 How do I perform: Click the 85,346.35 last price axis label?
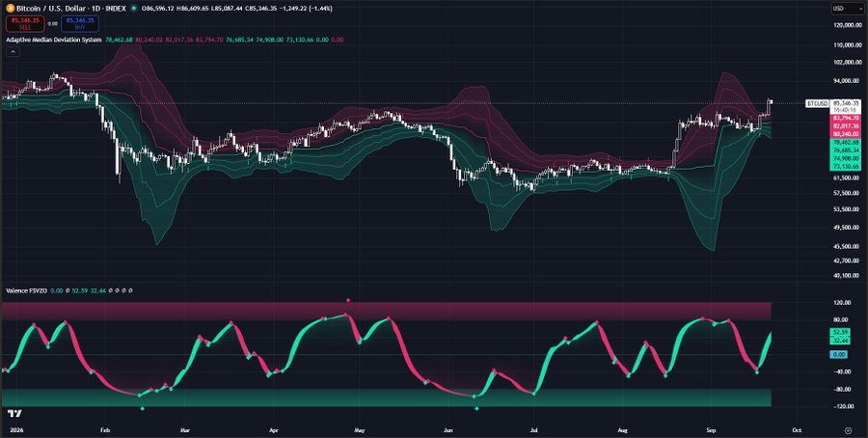(846, 103)
